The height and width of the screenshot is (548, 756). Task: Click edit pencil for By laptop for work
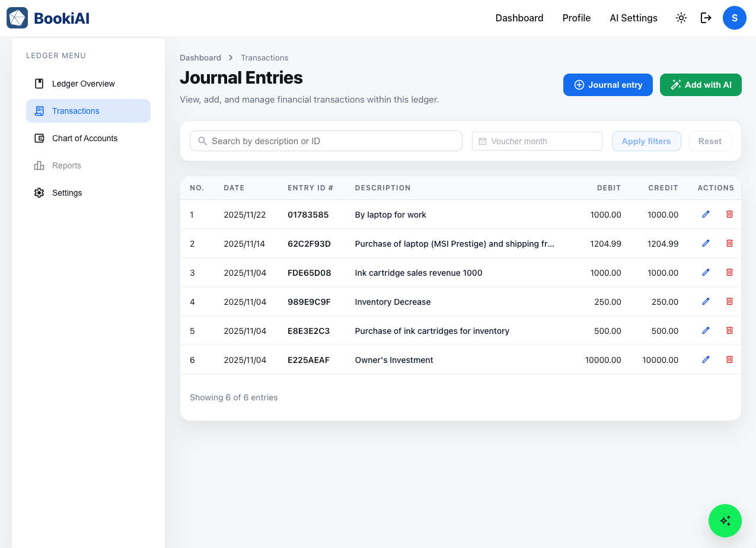706,214
